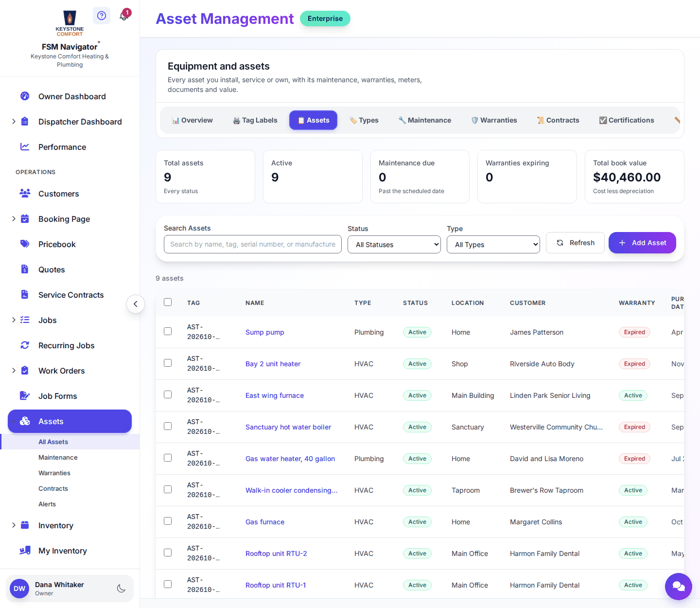Open the help question mark icon
Viewport: 700px width, 608px height.
tap(101, 16)
